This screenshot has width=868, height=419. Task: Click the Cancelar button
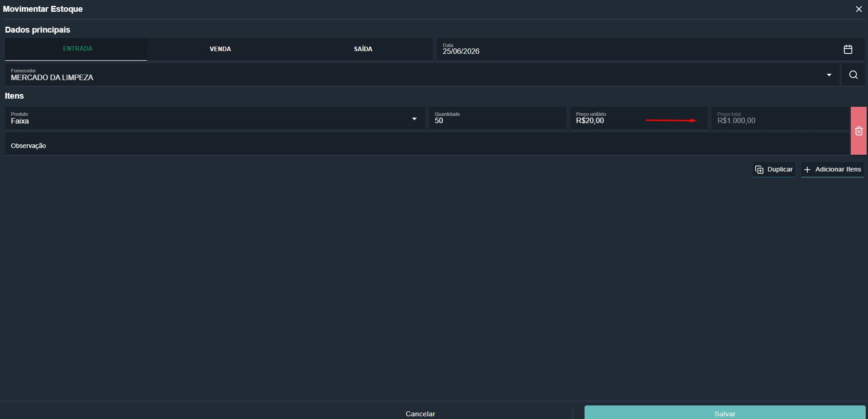(420, 414)
